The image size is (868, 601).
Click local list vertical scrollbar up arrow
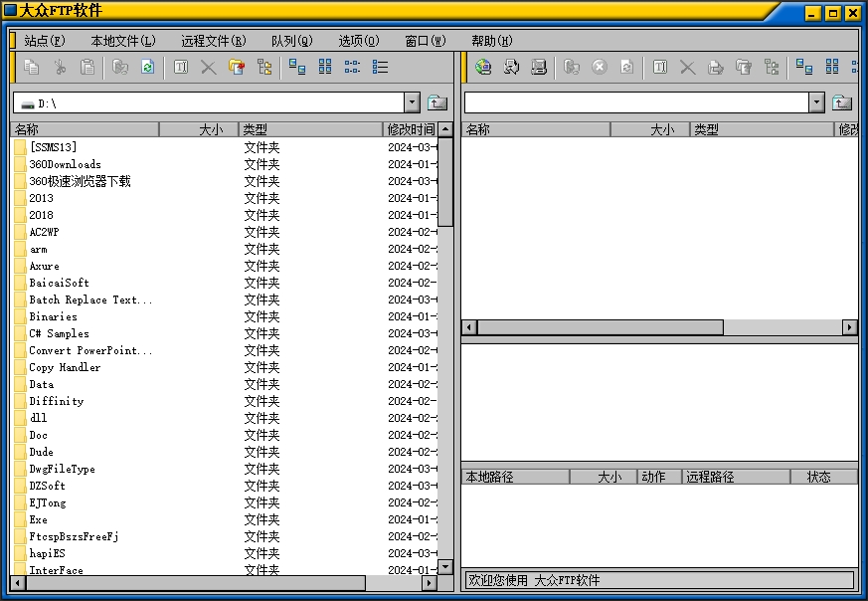(x=445, y=129)
